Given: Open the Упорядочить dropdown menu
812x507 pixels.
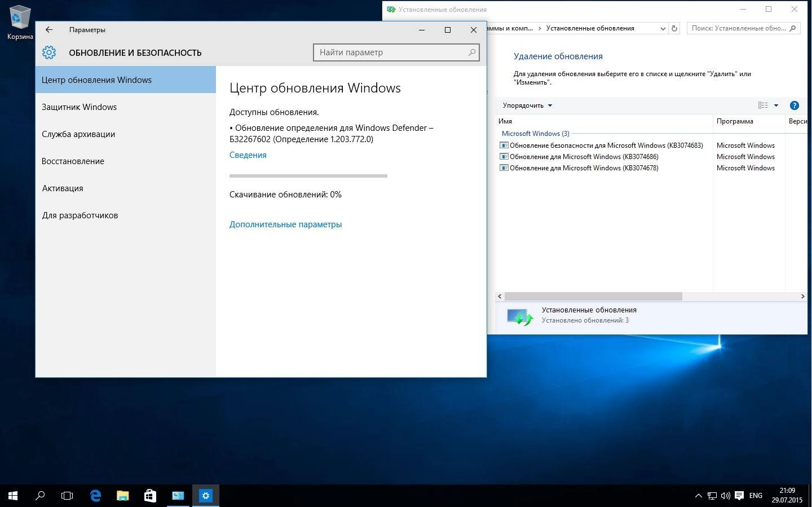Looking at the screenshot, I should point(527,105).
